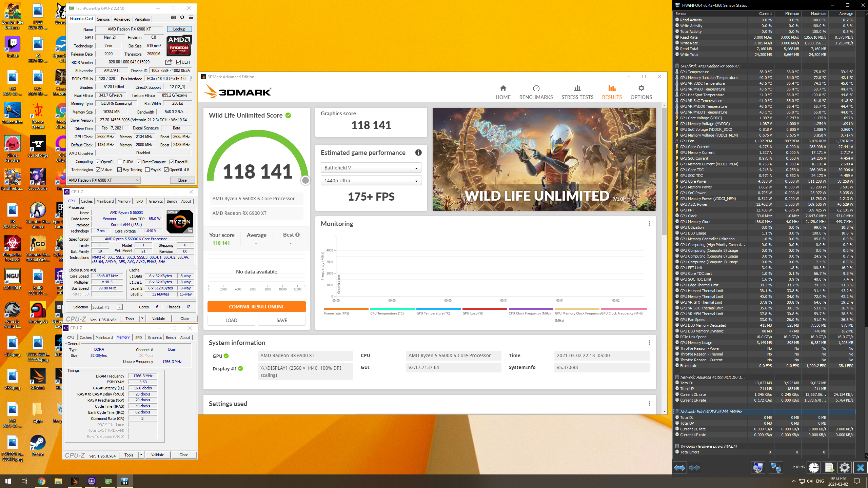Open lower CPU-Z Tools dropdown arrow
Image resolution: width=868 pixels, height=488 pixels.
tap(141, 455)
